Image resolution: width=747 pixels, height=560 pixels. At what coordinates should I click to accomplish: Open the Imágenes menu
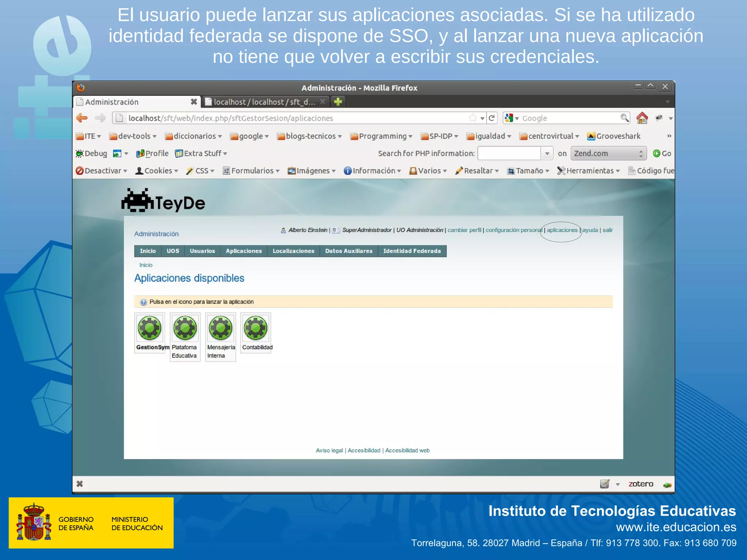311,171
